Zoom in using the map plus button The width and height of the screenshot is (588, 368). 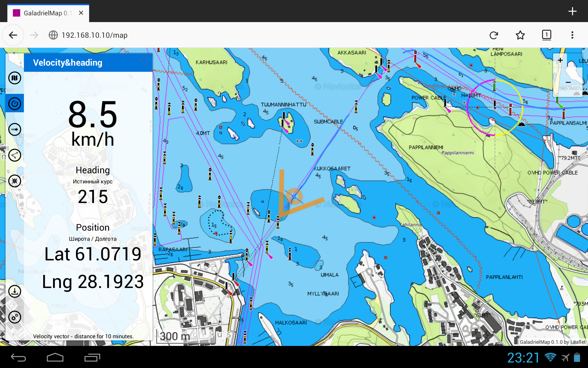(560, 60)
